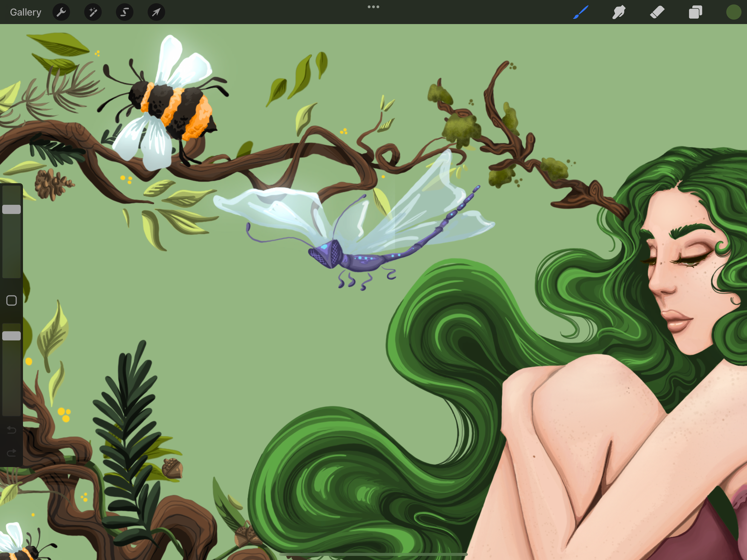Screen dimensions: 747x560
Task: Activate the Selection tool
Action: tap(125, 12)
